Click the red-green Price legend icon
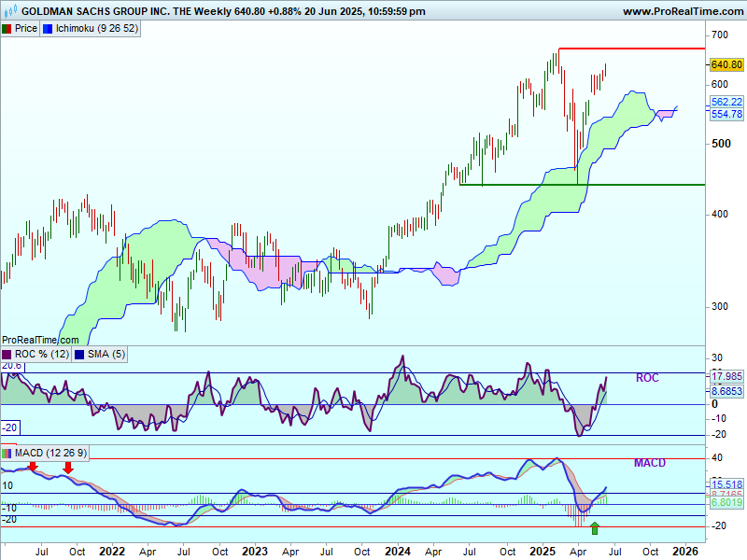The image size is (747, 560). point(7,29)
